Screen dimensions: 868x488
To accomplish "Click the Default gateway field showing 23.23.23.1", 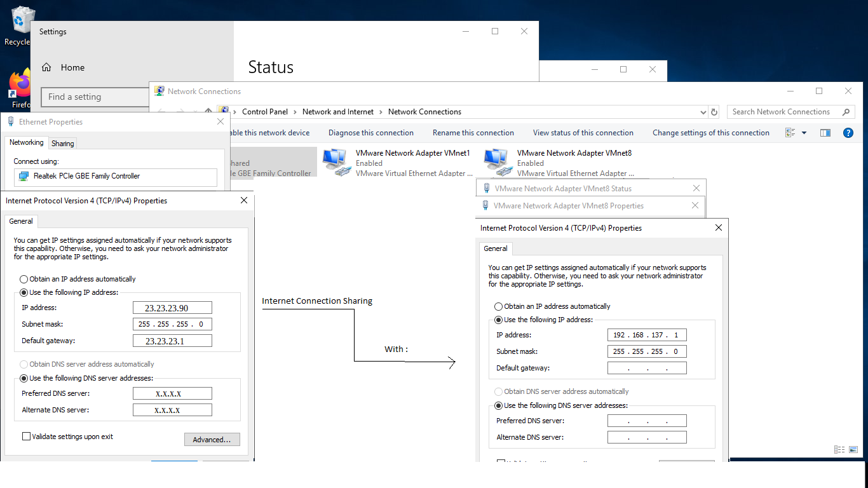I will tap(172, 341).
